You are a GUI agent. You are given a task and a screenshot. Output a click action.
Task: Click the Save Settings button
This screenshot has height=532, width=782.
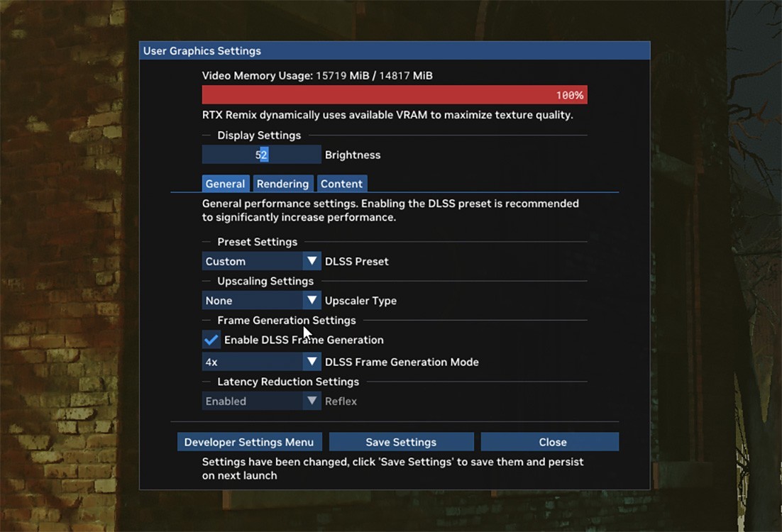click(x=401, y=442)
